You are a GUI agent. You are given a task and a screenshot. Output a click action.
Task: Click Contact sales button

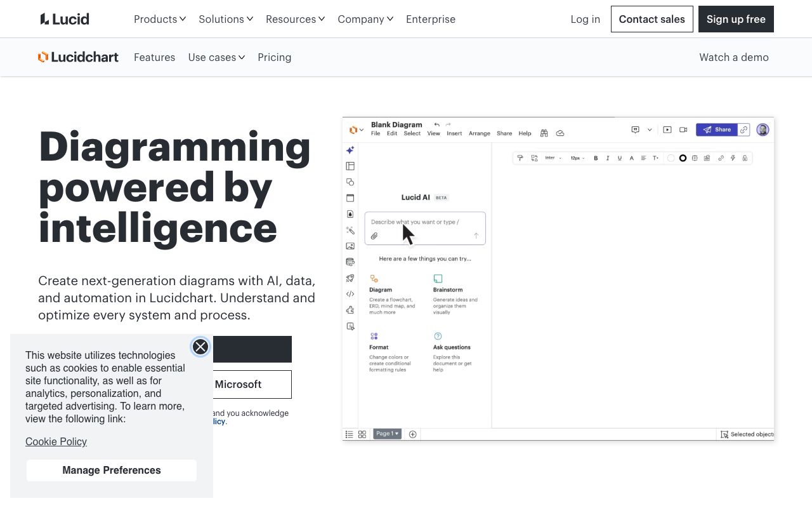click(652, 19)
